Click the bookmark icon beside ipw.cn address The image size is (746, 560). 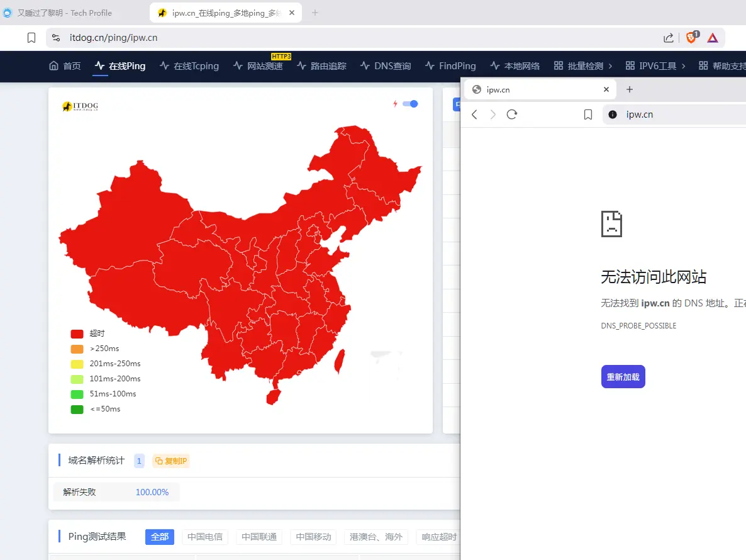(588, 114)
